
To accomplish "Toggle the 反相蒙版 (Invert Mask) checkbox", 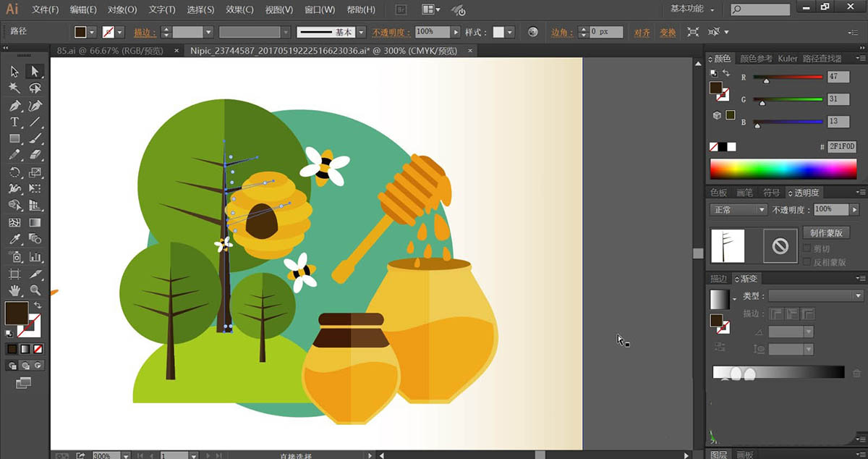I will tap(807, 262).
